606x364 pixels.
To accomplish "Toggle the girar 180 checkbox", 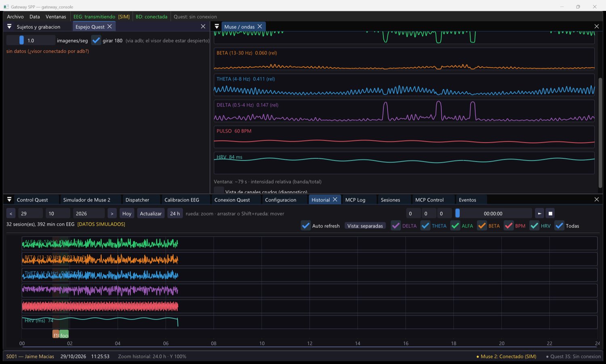I will click(x=96, y=40).
